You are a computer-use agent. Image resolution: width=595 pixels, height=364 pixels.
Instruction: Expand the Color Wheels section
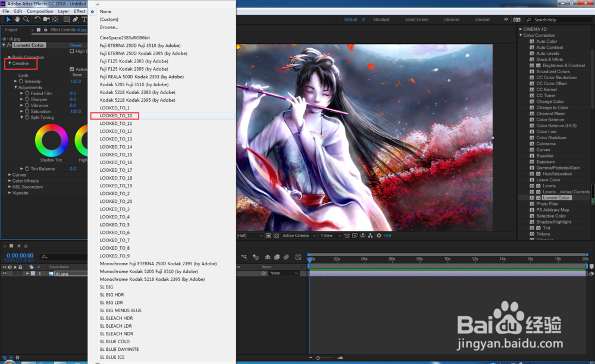coord(10,181)
